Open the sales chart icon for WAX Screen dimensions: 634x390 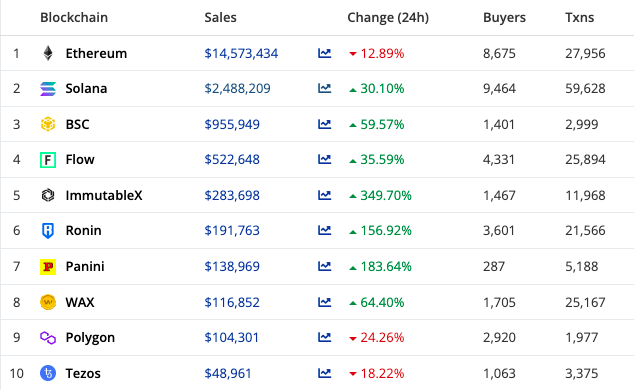point(324,302)
